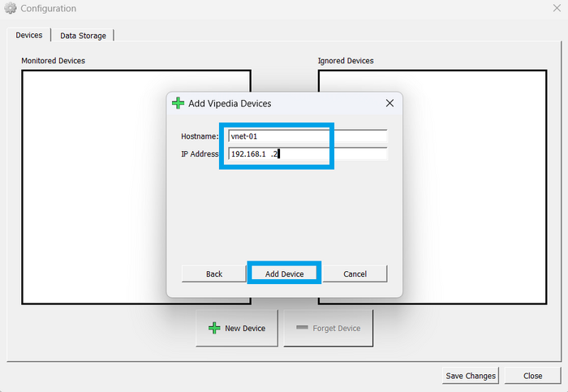Click the Monitored Devices label
This screenshot has height=392, width=568.
coord(54,61)
